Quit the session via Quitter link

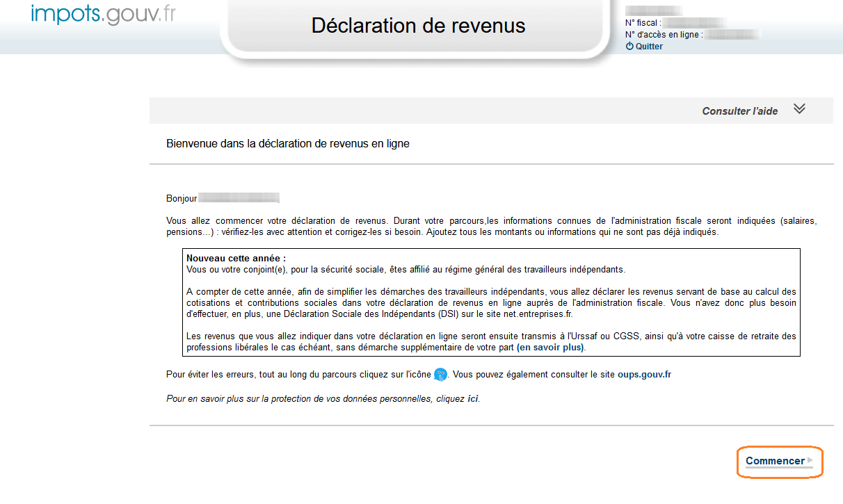648,47
